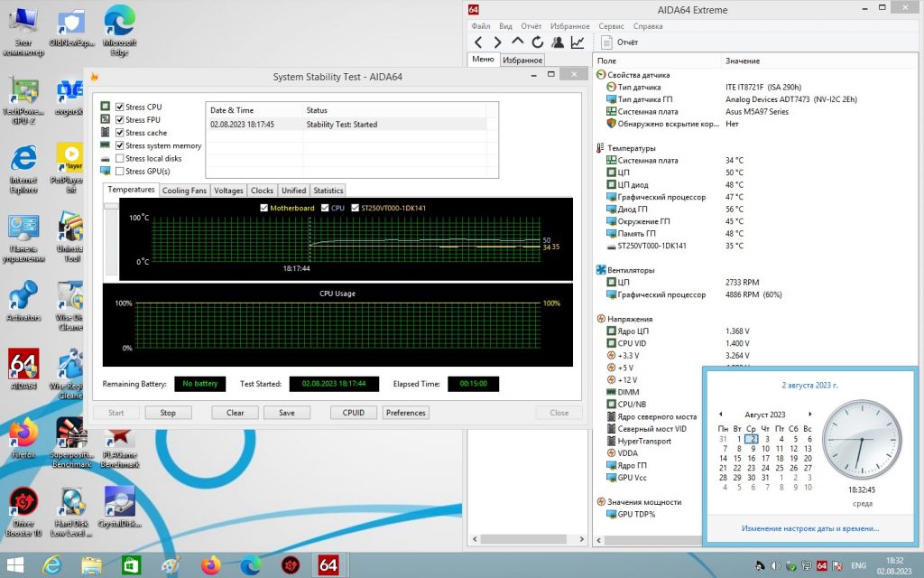Open the Избранное tab in AIDA64
This screenshot has width=924, height=578.
522,60
